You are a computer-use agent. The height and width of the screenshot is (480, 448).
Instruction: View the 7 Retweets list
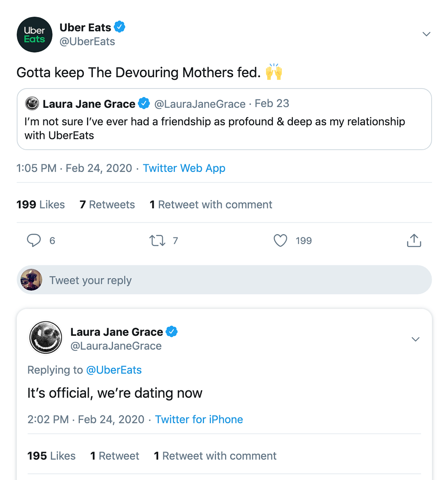tap(107, 205)
